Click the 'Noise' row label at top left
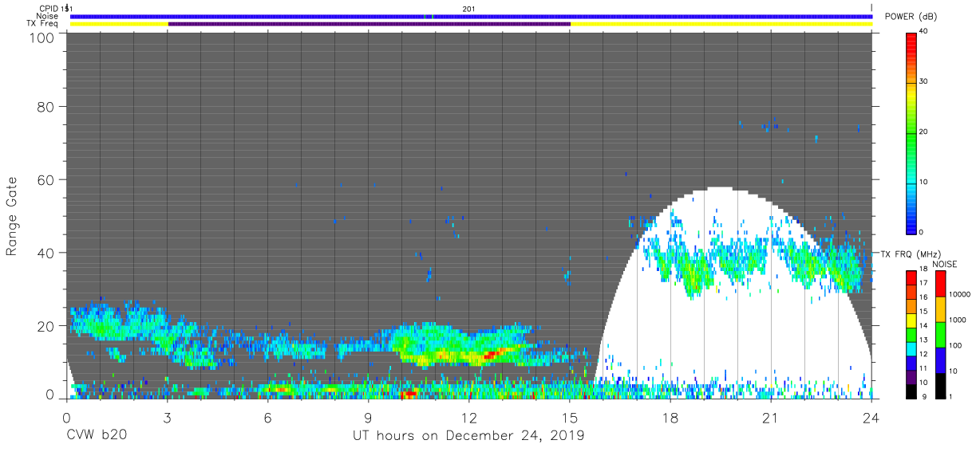 (48, 16)
